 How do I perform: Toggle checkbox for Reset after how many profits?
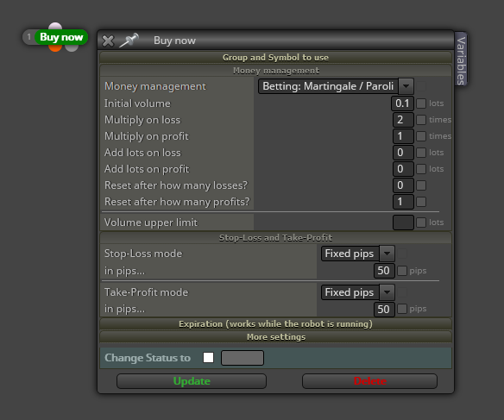tap(421, 202)
